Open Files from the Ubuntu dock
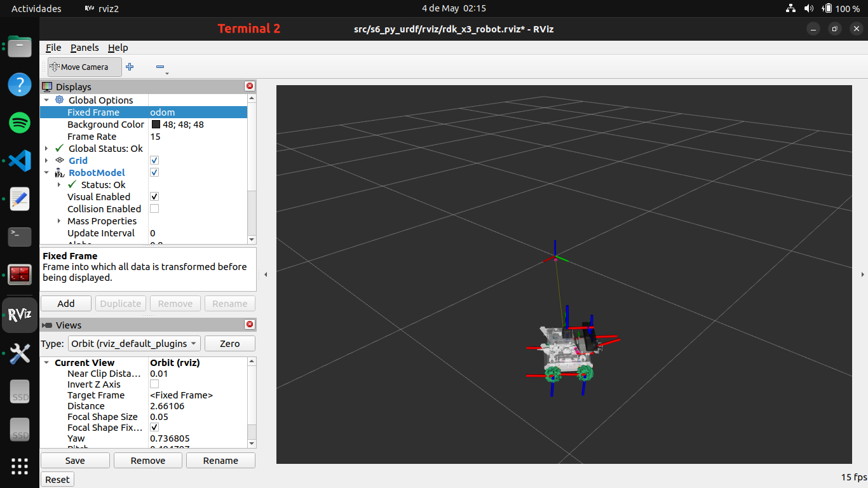The height and width of the screenshot is (488, 868). click(x=20, y=46)
